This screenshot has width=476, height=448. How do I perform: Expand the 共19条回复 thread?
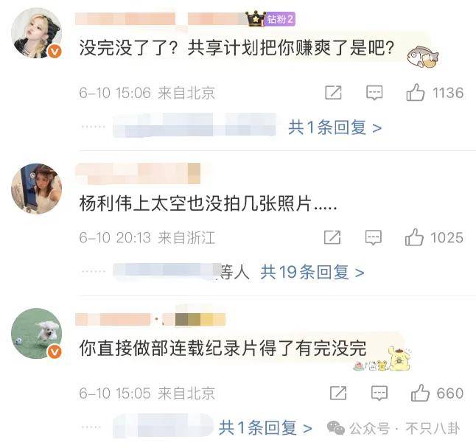click(x=312, y=272)
